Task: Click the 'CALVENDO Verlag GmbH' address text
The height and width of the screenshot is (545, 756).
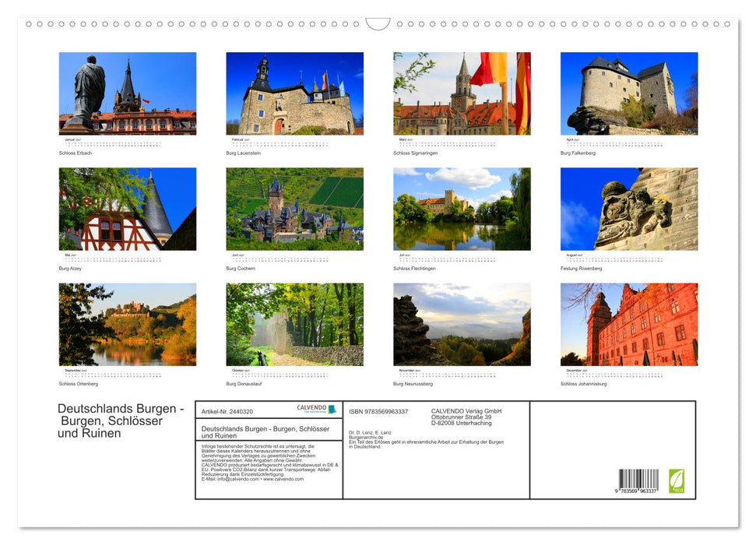Action: coord(466,411)
